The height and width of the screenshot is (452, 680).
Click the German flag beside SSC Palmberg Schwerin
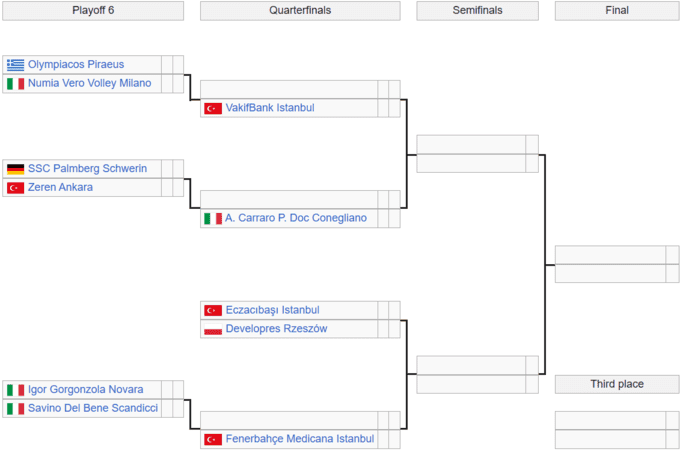click(15, 169)
